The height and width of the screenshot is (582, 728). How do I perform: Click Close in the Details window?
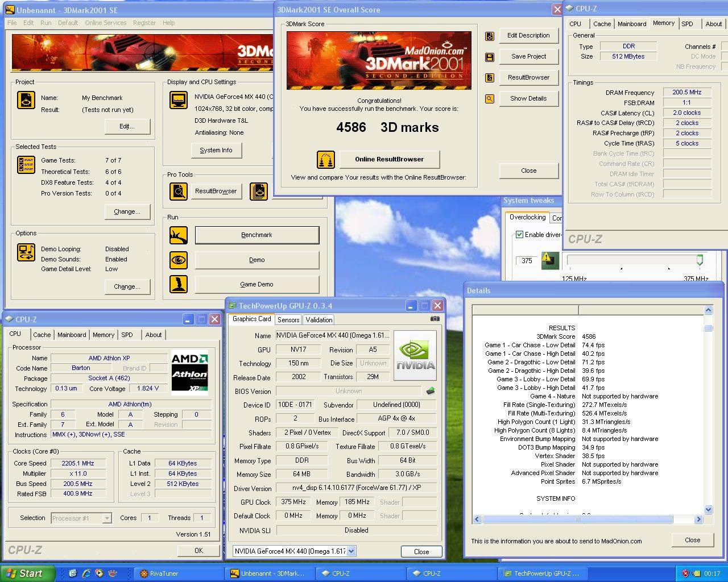pyautogui.click(x=692, y=540)
